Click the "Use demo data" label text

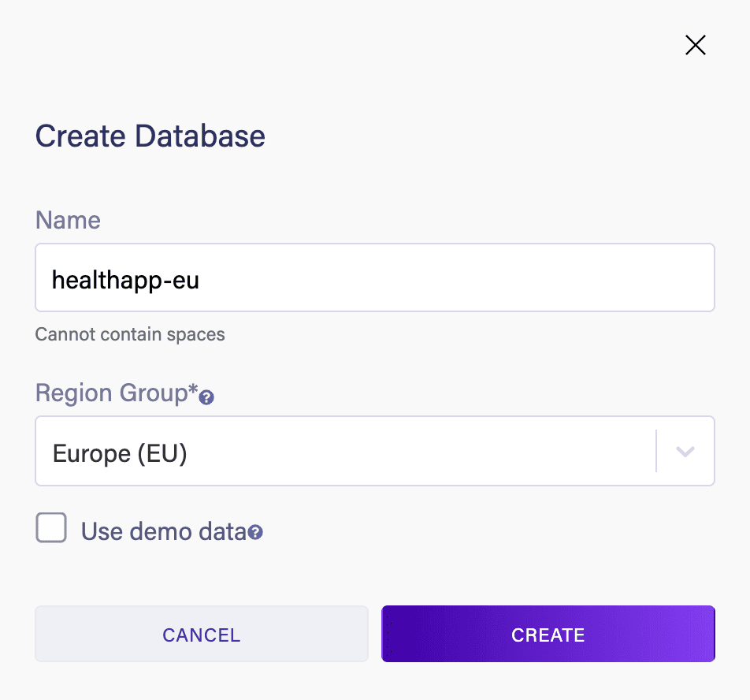(x=163, y=531)
